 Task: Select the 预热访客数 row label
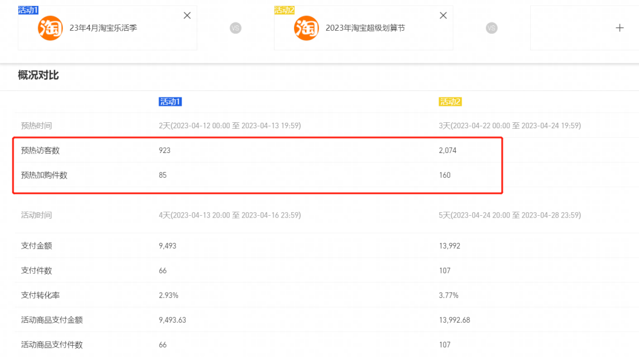coord(40,151)
